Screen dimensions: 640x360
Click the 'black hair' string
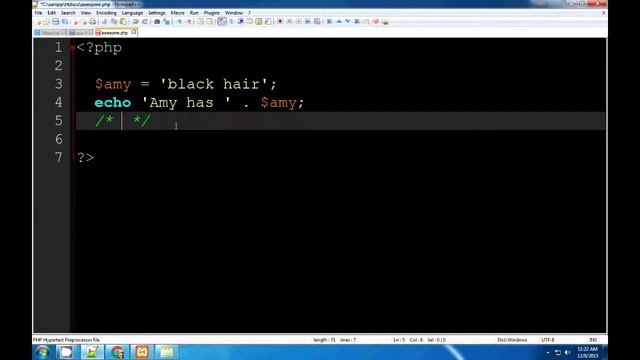(x=214, y=84)
